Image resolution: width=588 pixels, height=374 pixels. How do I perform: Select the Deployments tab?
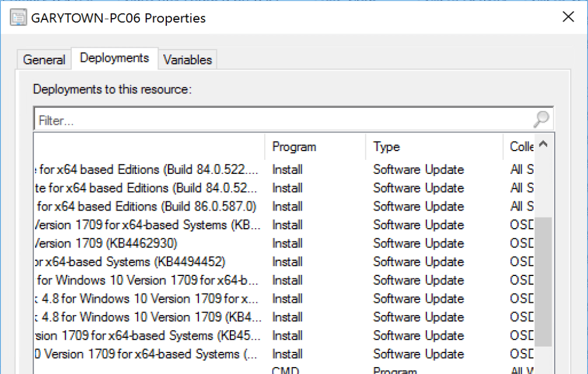114,57
